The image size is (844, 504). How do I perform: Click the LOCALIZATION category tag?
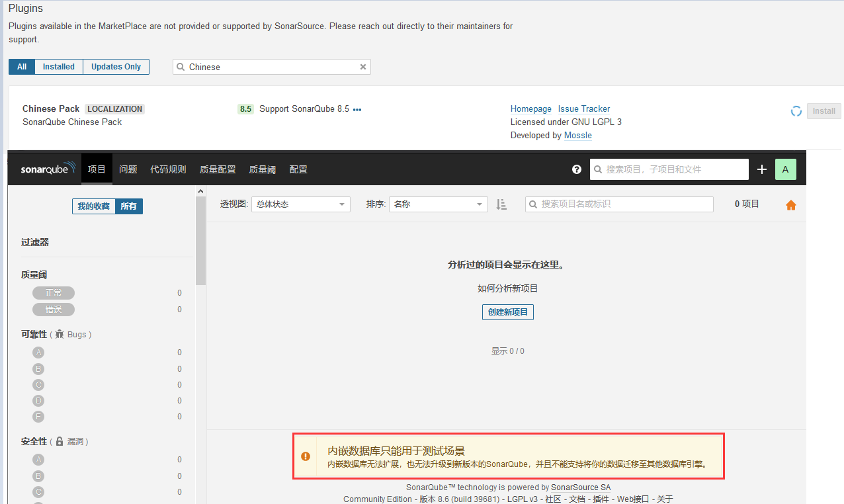[x=115, y=109]
